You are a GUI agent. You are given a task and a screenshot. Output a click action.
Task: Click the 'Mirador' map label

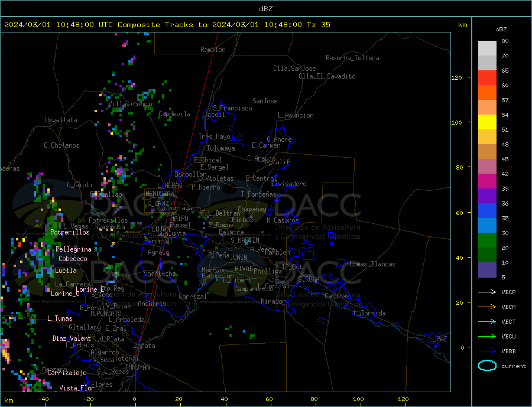point(274,301)
